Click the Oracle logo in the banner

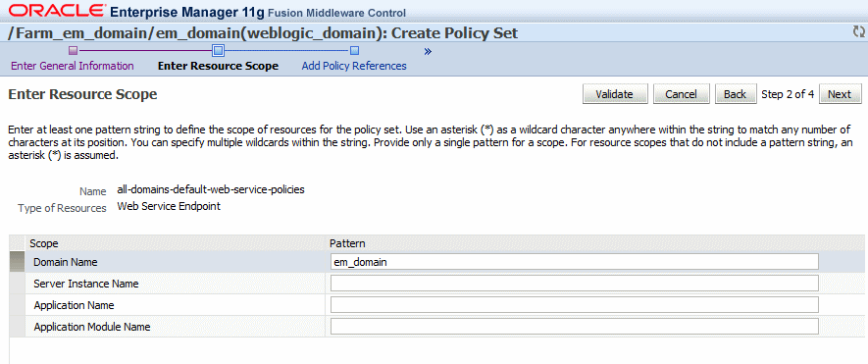point(57,11)
